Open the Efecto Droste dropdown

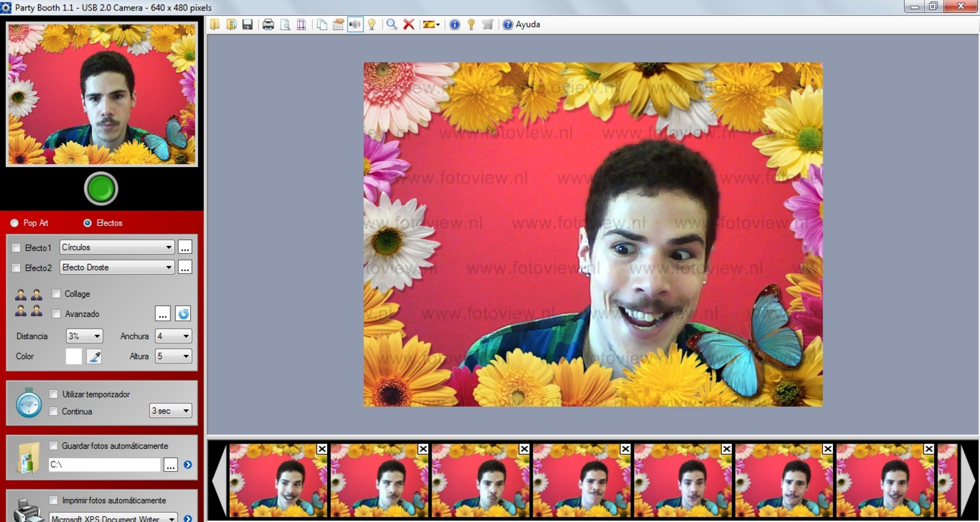tap(118, 268)
